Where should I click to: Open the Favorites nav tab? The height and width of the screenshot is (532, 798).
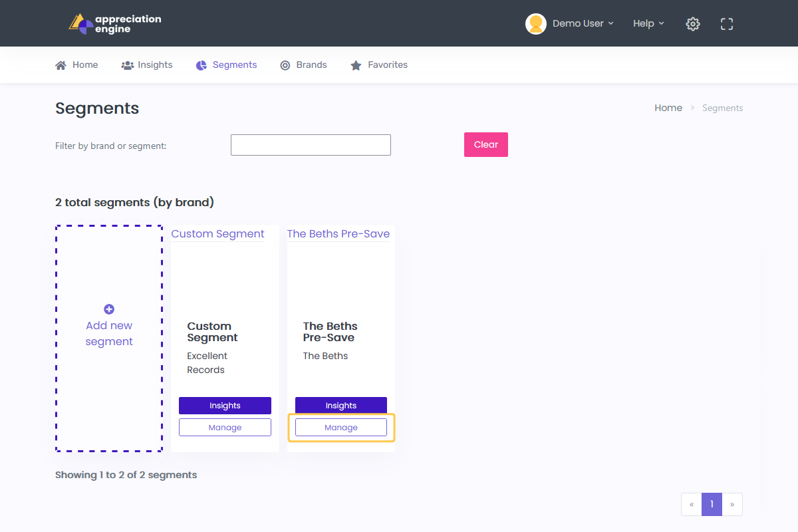coord(379,65)
